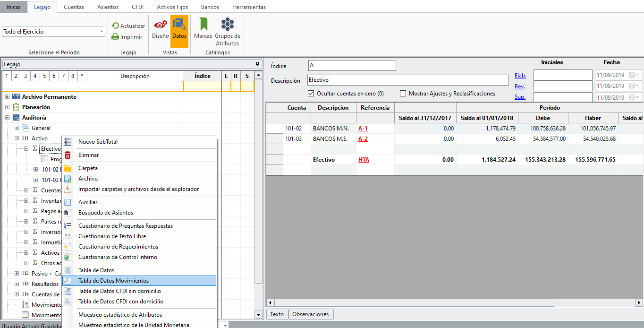Expand the Planeación tree node
This screenshot has width=644, height=328.
click(7, 107)
